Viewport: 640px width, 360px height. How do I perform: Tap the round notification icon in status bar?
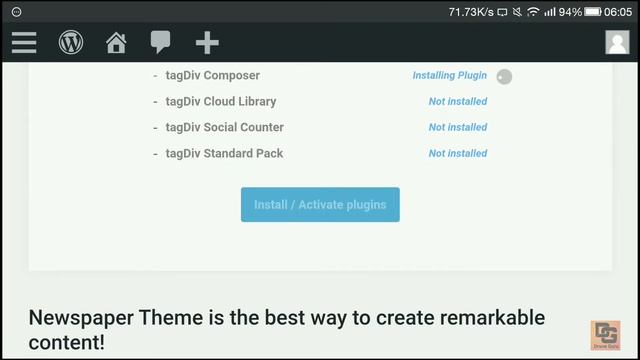click(16, 12)
